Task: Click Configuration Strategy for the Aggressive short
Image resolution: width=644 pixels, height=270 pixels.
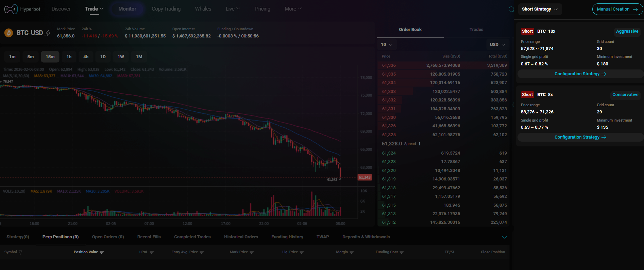Action: point(580,74)
